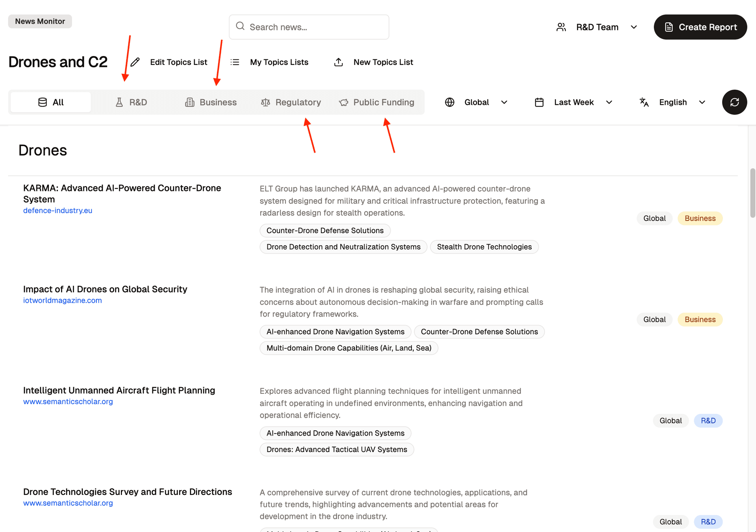This screenshot has width=756, height=532.
Task: Click the translate icon next to English
Action: tap(644, 102)
